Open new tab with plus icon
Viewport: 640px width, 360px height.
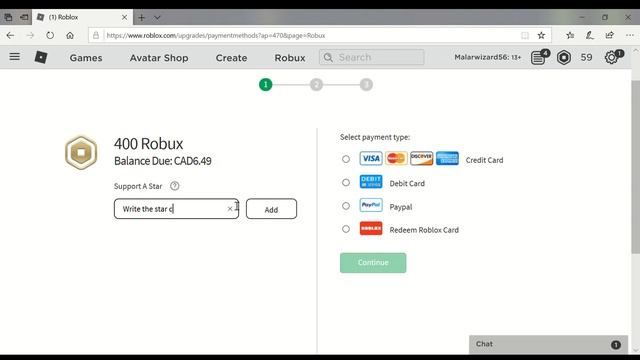141,18
